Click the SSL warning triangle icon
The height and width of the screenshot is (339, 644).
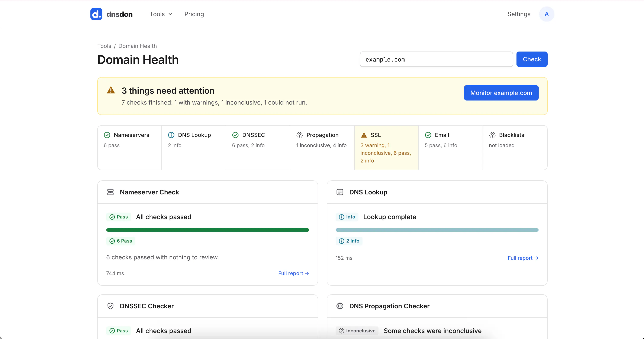coord(364,135)
